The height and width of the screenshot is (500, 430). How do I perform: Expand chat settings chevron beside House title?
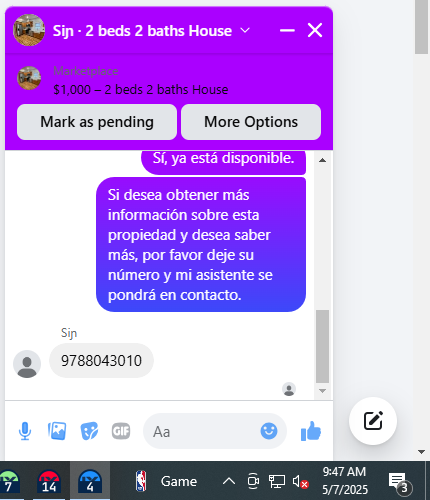tap(245, 30)
